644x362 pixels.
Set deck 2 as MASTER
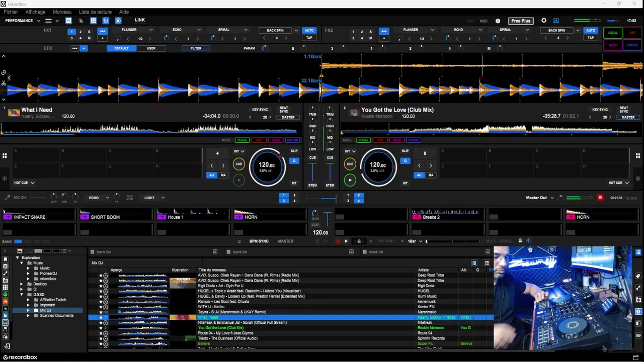pyautogui.click(x=628, y=117)
